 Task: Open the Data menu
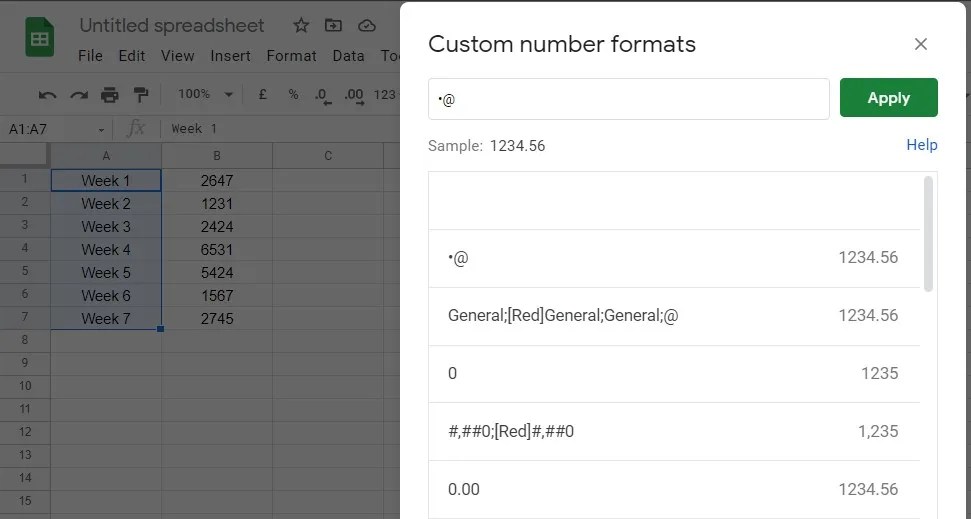[x=348, y=56]
